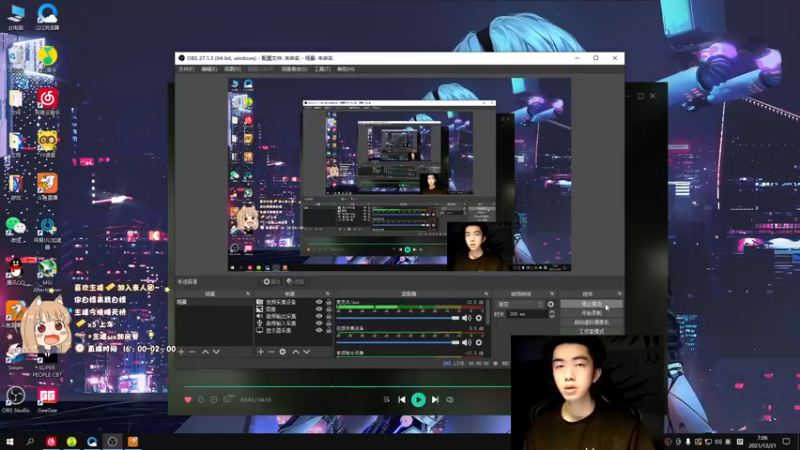Mute the mic/Aux channel speaker
The image size is (800, 450).
pos(466,318)
